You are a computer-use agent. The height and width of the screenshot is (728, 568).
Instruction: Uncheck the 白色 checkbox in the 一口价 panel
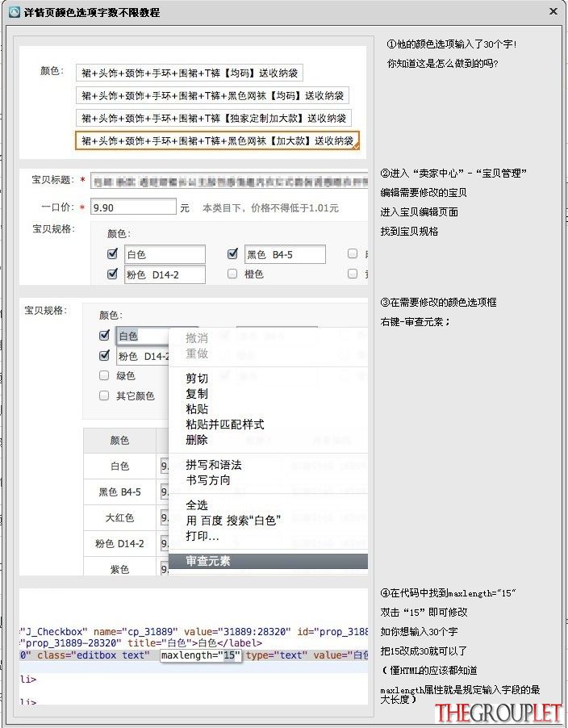[112, 253]
